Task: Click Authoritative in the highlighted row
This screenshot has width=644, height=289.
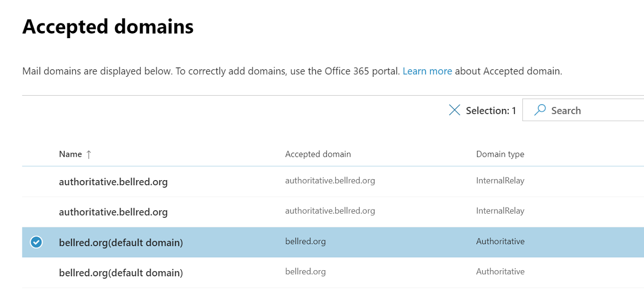Action: pyautogui.click(x=500, y=241)
